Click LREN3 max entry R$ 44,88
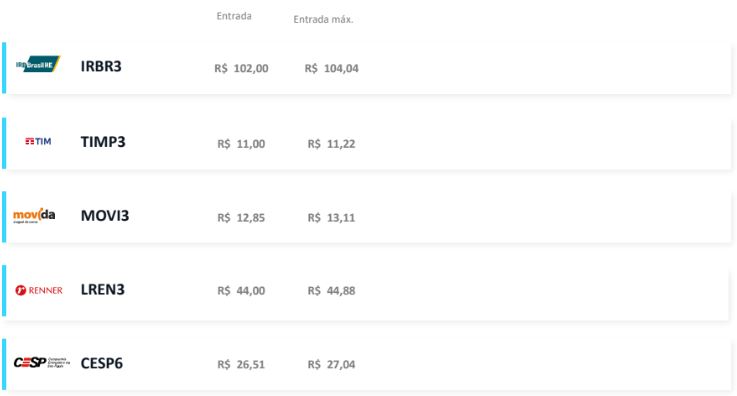737x396 pixels. (331, 291)
